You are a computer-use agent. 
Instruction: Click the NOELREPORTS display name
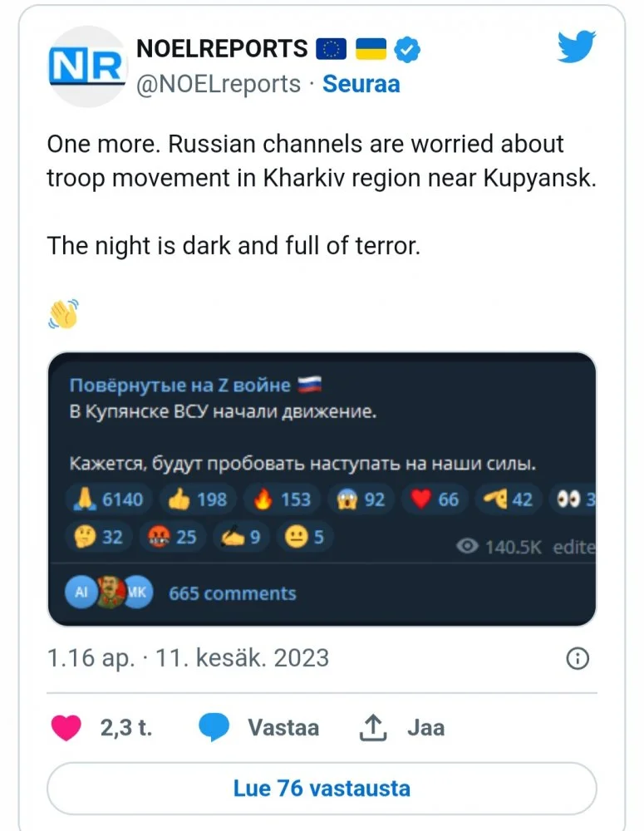click(x=222, y=49)
